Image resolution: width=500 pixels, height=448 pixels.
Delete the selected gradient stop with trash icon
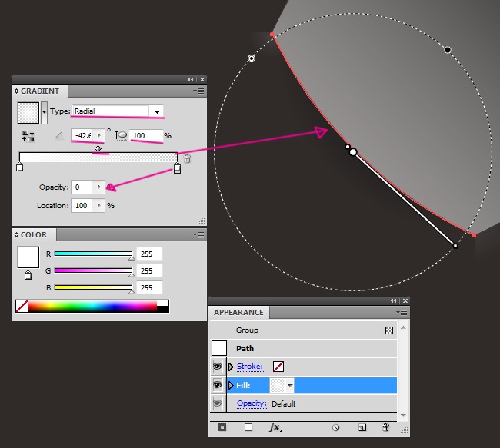187,158
